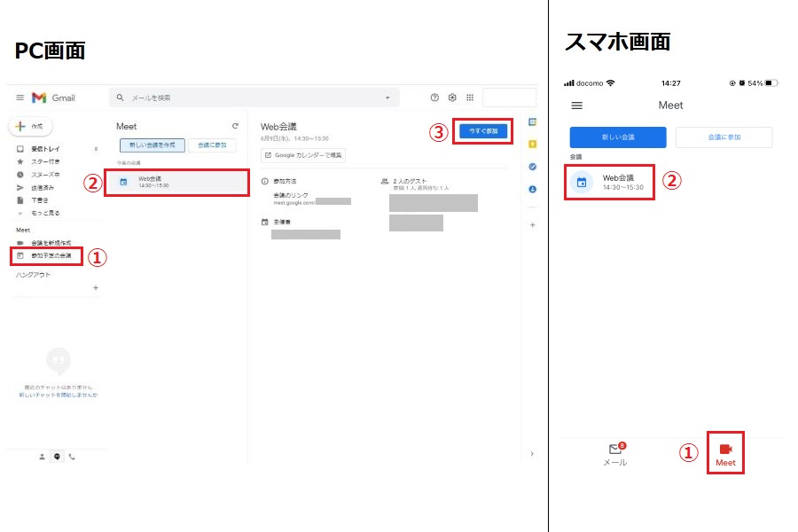This screenshot has width=798, height=532.
Task: Tap the Meet tab on smartphone
Action: (x=725, y=453)
